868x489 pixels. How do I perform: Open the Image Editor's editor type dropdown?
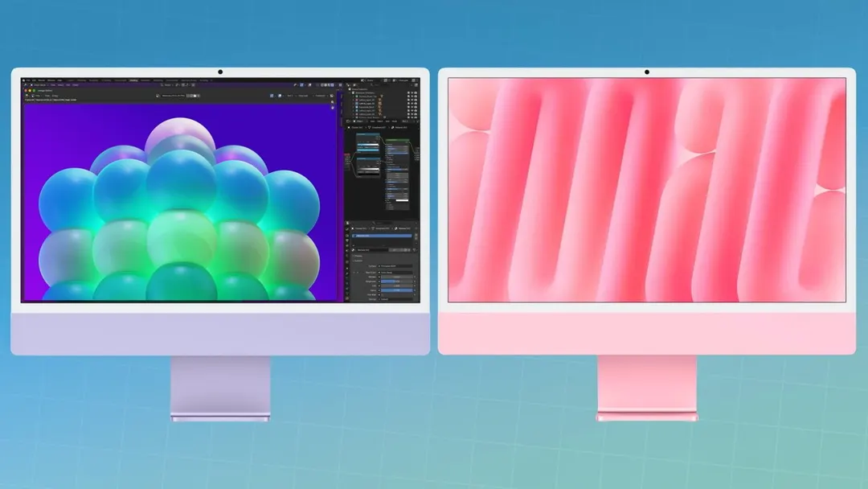pyautogui.click(x=27, y=96)
